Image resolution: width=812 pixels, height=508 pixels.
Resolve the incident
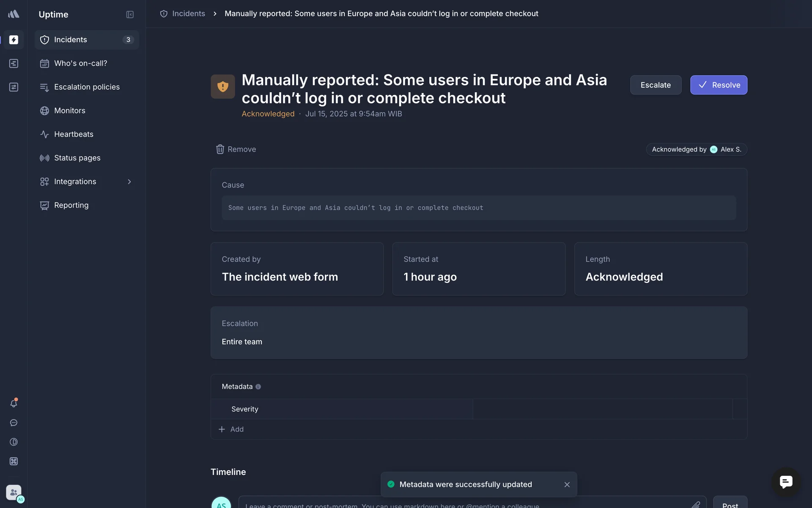(x=719, y=85)
